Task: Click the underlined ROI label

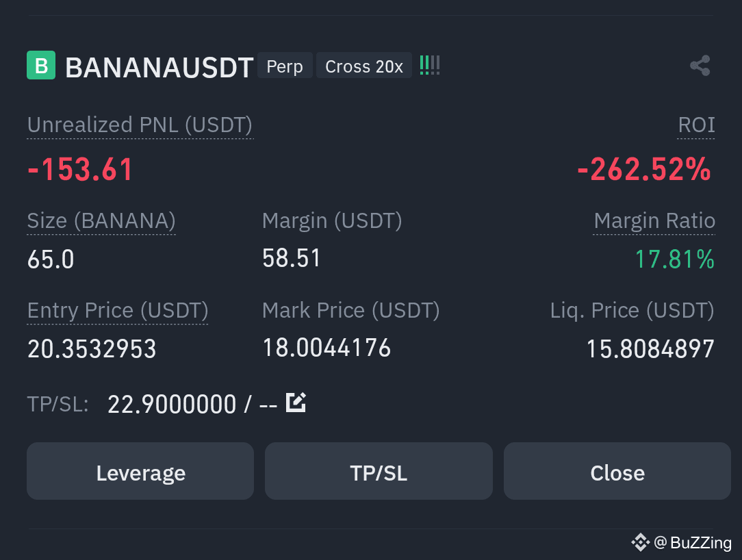Action: click(x=696, y=125)
